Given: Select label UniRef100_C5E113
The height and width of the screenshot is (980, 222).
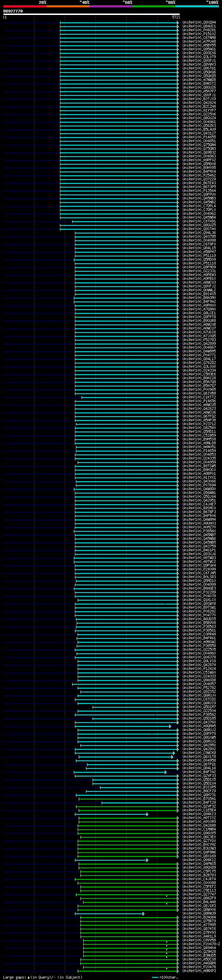Looking at the screenshot, I should click(x=199, y=891).
